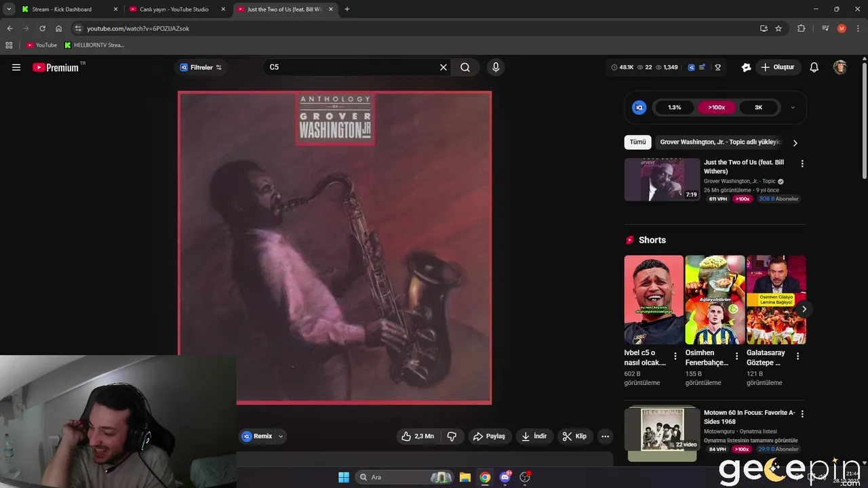868x488 pixels.
Task: Open Windows Start menu
Action: [344, 477]
